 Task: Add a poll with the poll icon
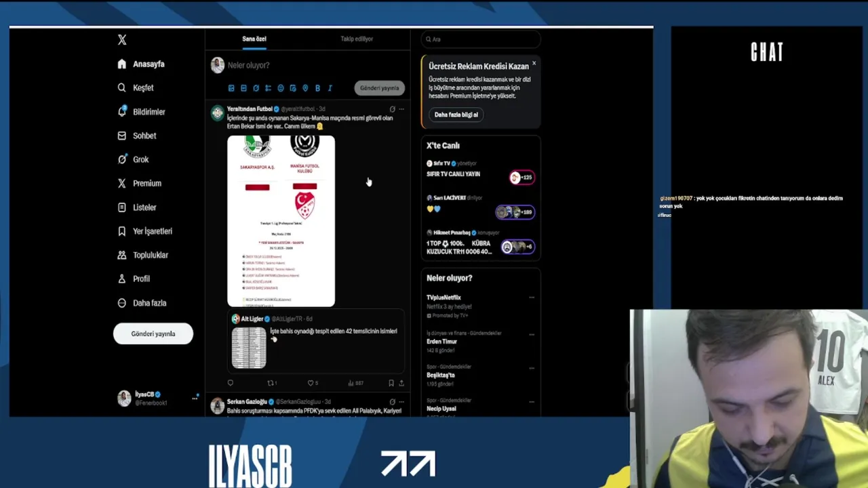268,88
